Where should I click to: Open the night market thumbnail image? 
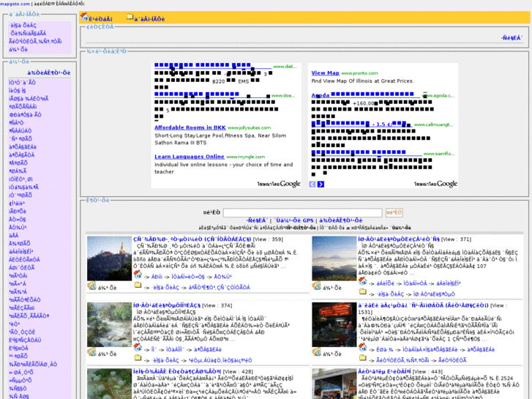pos(334,324)
